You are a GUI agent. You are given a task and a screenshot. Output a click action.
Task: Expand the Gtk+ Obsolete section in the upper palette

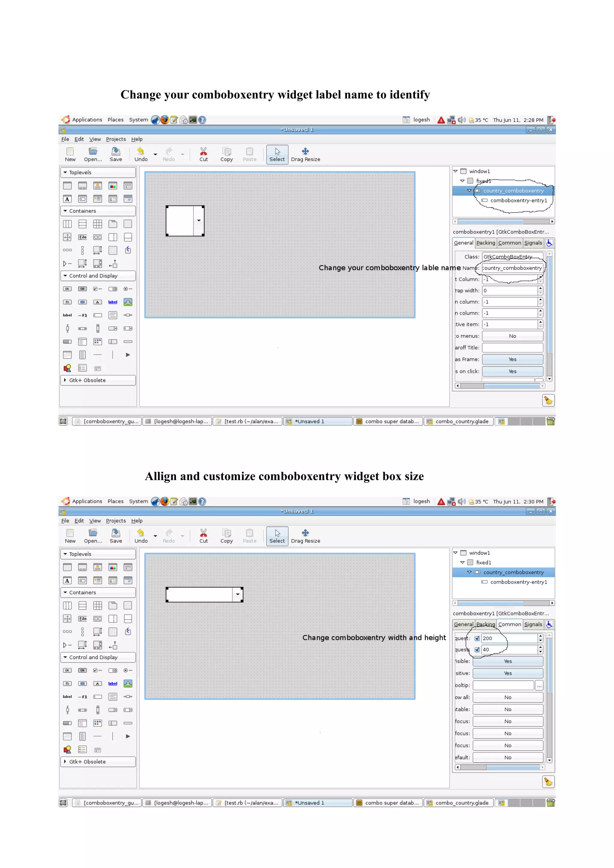(x=87, y=380)
